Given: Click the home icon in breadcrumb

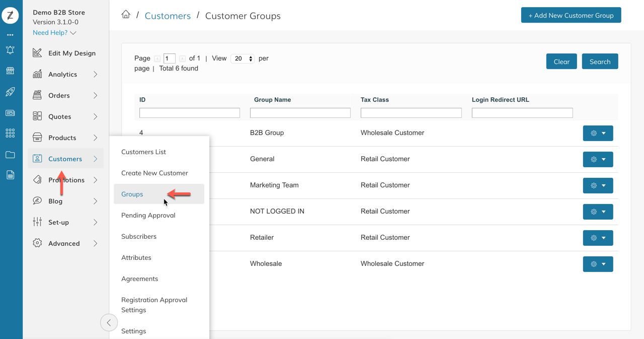Looking at the screenshot, I should (x=126, y=15).
